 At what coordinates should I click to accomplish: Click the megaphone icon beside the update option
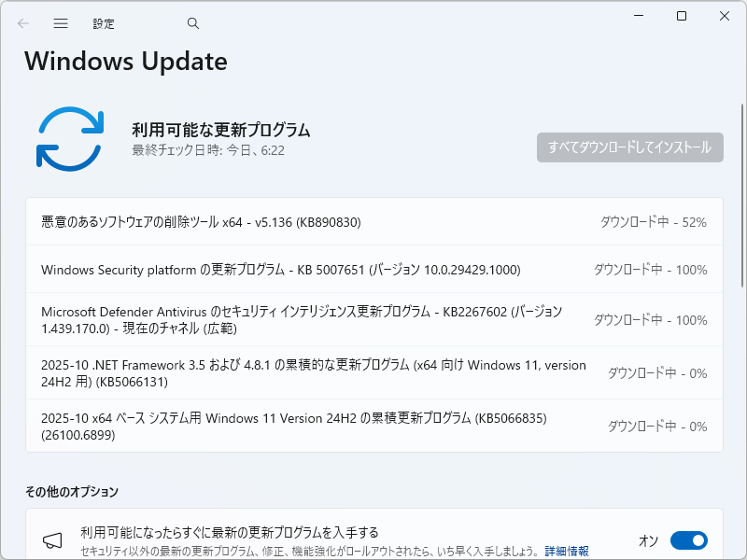[50, 539]
